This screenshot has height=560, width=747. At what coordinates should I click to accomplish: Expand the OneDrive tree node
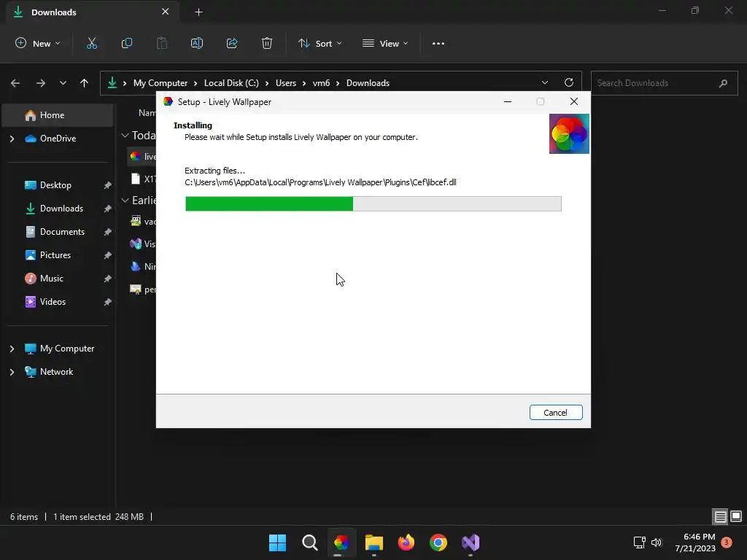click(12, 139)
